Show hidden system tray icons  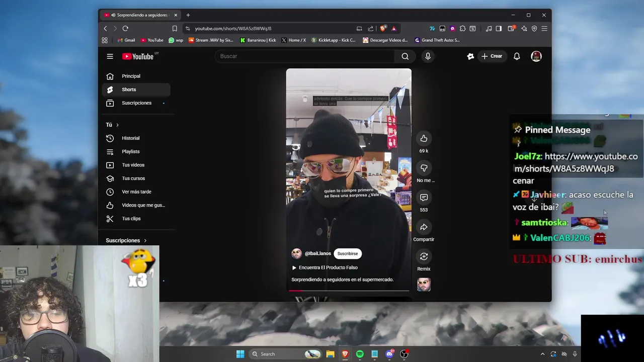[x=542, y=354]
